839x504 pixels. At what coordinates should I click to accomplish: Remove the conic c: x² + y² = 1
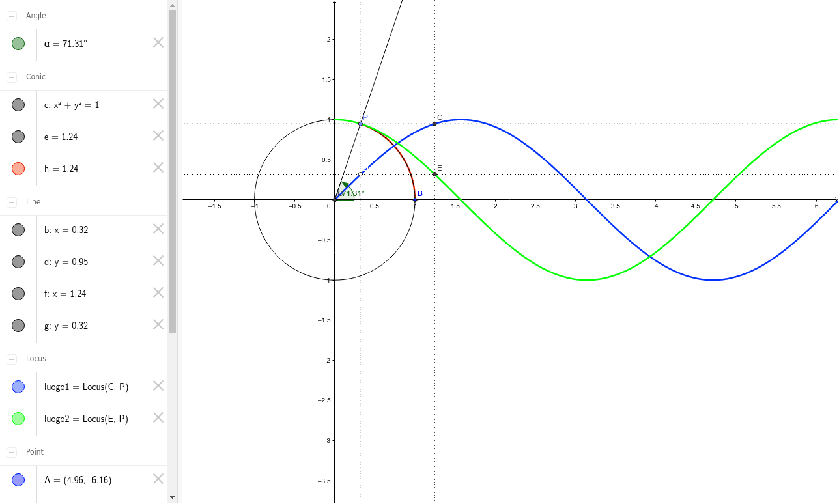coord(158,104)
